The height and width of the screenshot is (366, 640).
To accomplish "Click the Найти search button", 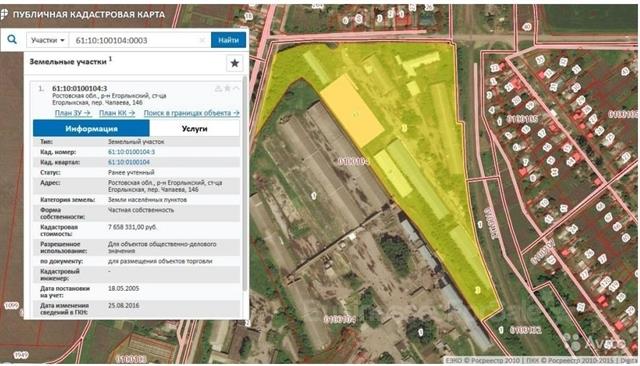I will [x=228, y=40].
